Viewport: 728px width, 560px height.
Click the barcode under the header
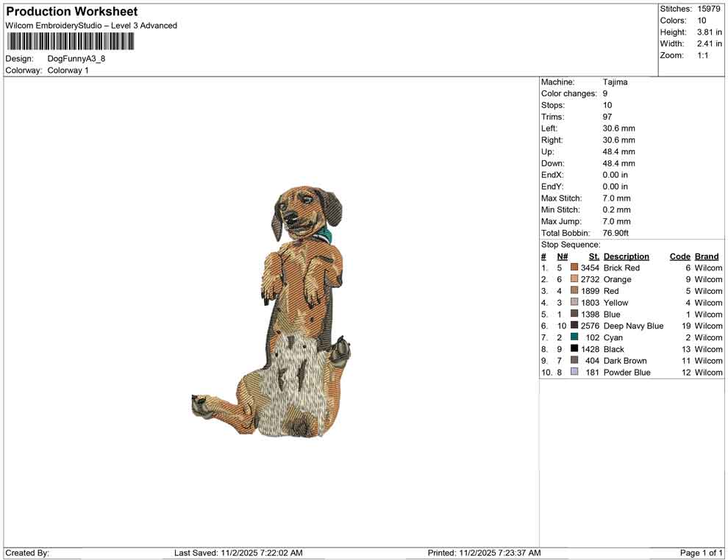pyautogui.click(x=71, y=42)
